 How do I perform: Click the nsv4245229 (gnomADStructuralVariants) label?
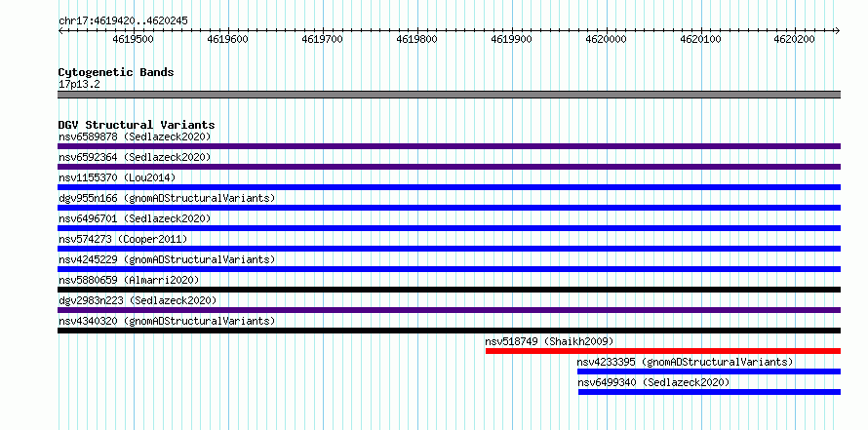pos(167,259)
